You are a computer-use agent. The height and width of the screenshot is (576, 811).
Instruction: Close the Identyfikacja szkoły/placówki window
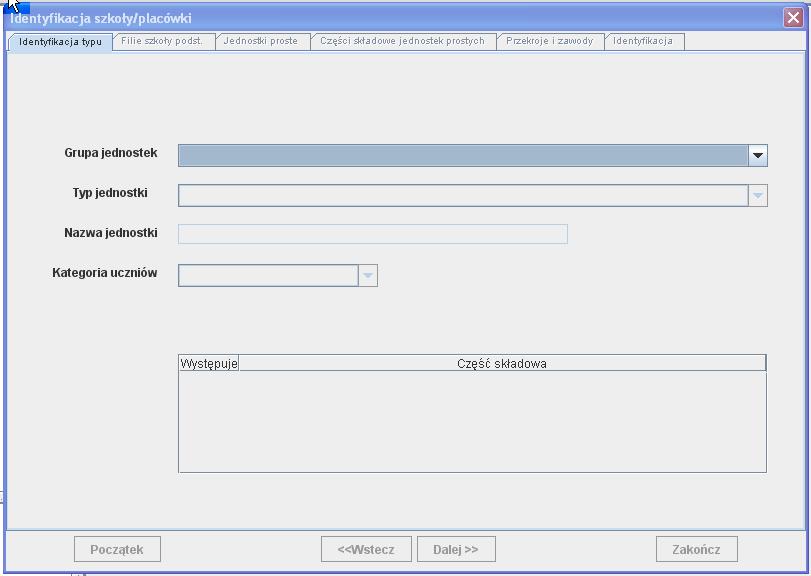[x=793, y=18]
